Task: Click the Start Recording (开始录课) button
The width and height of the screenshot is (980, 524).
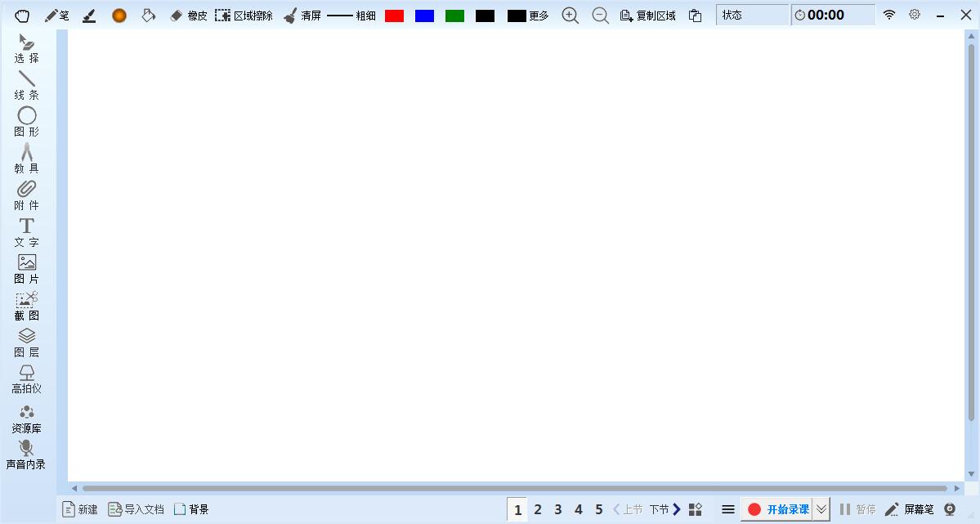Action: 777,509
